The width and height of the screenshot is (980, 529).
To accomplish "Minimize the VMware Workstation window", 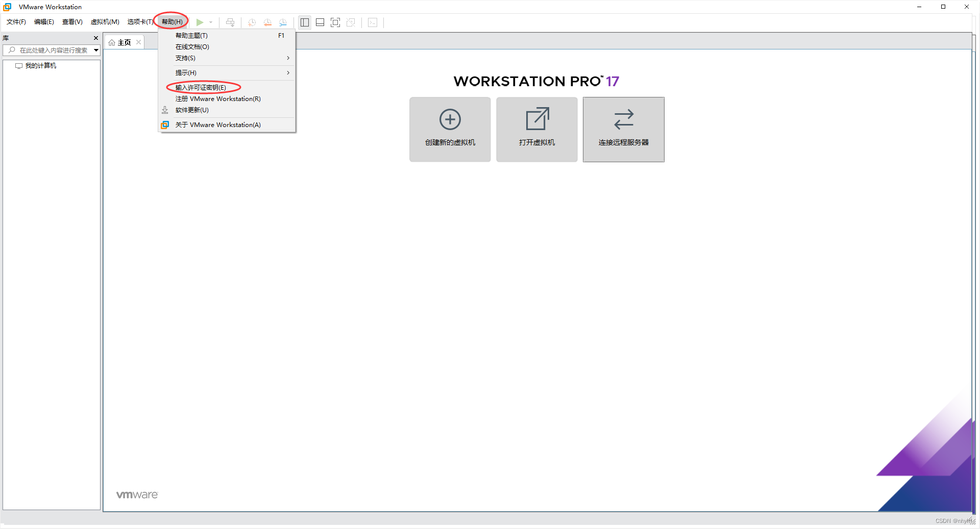I will (x=919, y=7).
